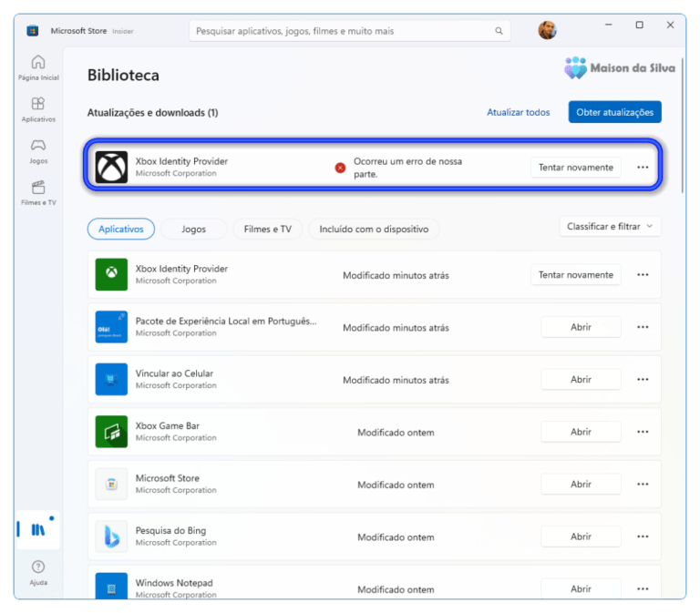Click the search magnifier icon
700x613 pixels.
pyautogui.click(x=499, y=31)
